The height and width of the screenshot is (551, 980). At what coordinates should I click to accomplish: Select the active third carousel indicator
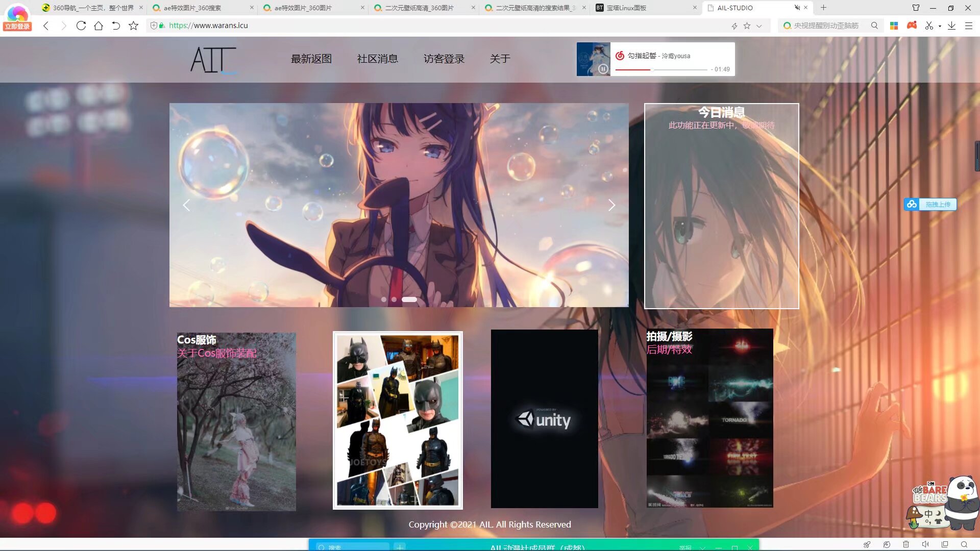pos(409,299)
